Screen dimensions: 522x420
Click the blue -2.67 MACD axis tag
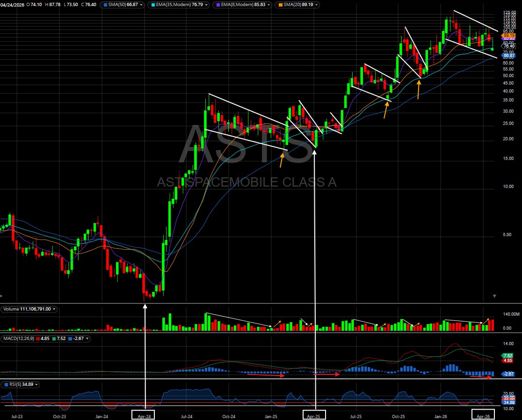pos(508,374)
